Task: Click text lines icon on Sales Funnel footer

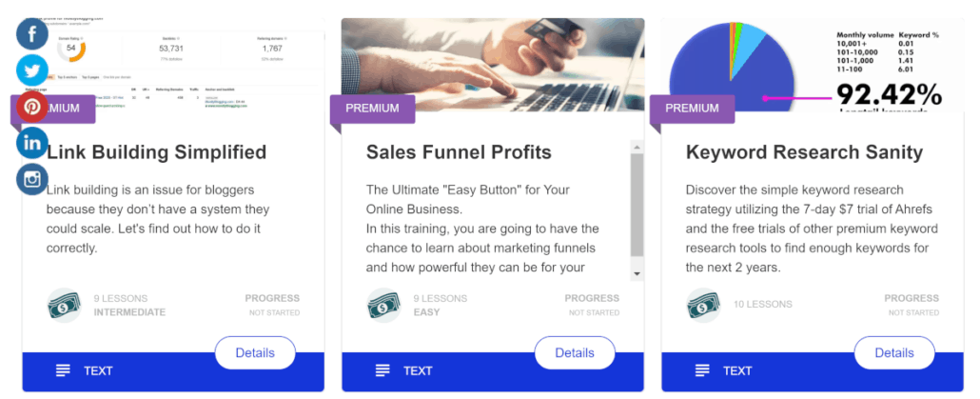Action: point(382,370)
